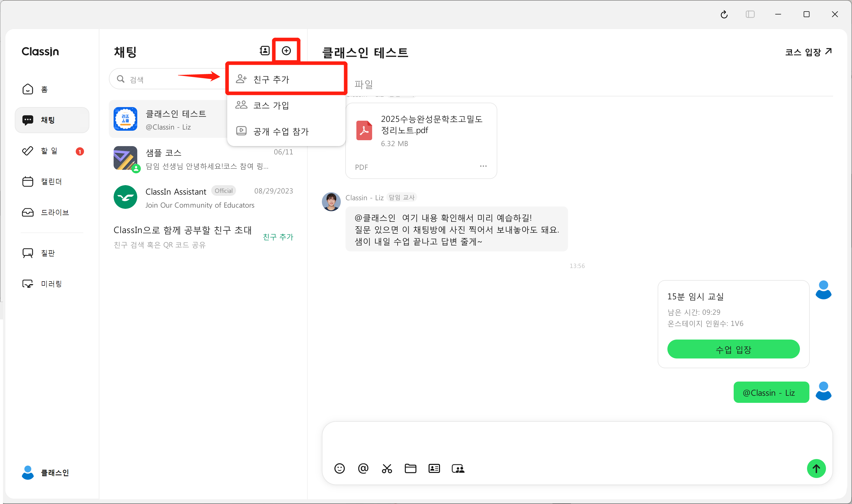Toggle the sidebar panel icon in title bar
Viewport: 852px width, 504px height.
750,14
